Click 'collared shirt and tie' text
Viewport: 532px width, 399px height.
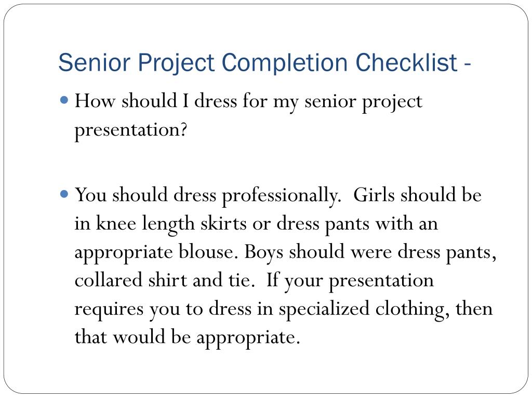click(x=164, y=280)
